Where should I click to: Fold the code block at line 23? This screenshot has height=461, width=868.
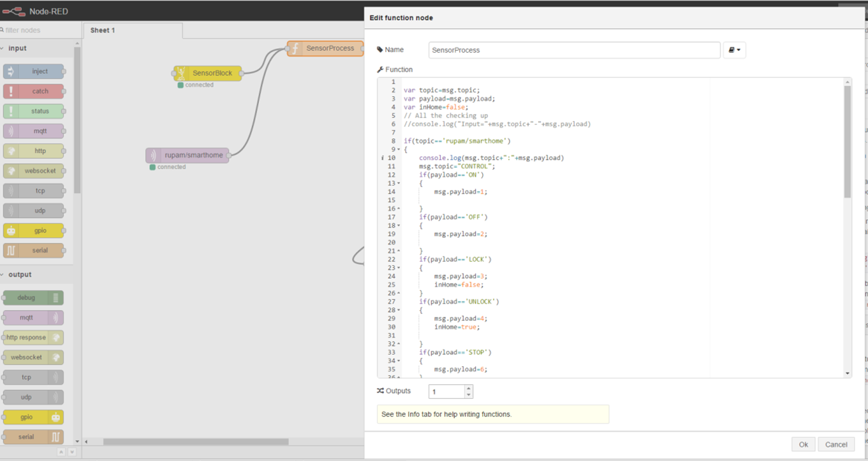pyautogui.click(x=399, y=268)
